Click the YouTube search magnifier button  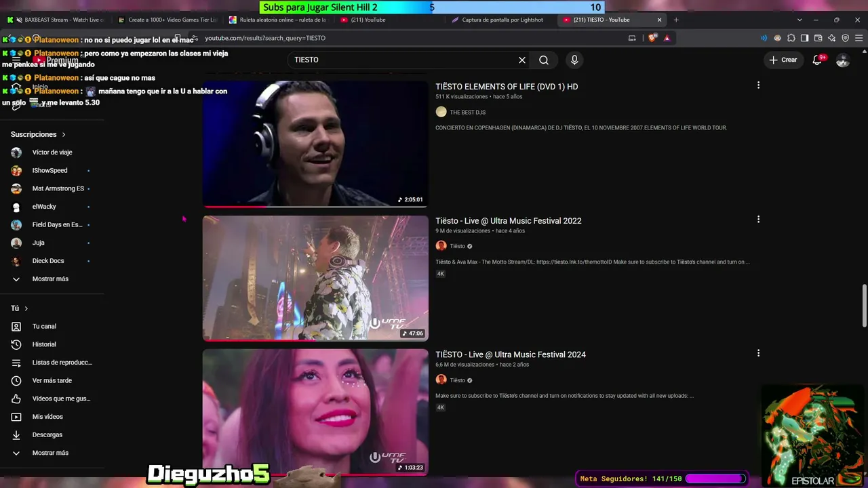tap(544, 60)
